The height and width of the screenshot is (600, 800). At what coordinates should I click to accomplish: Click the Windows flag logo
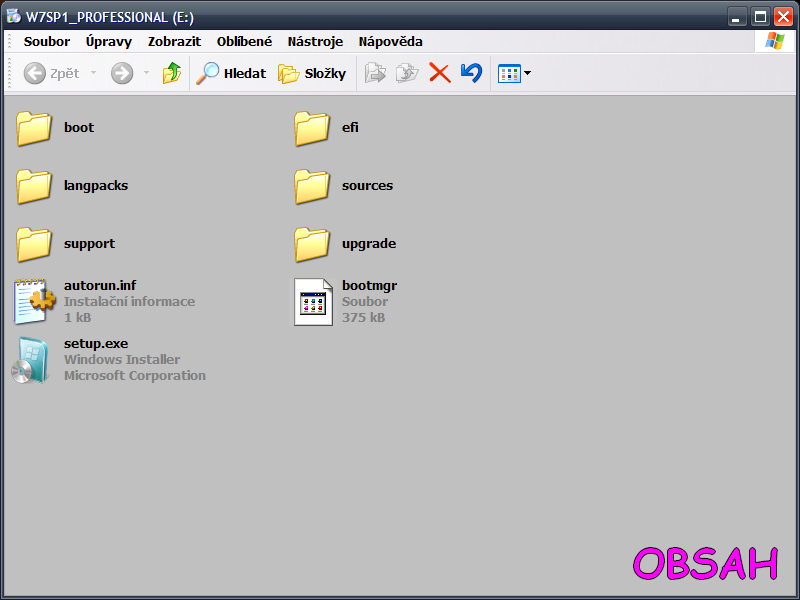tap(774, 41)
